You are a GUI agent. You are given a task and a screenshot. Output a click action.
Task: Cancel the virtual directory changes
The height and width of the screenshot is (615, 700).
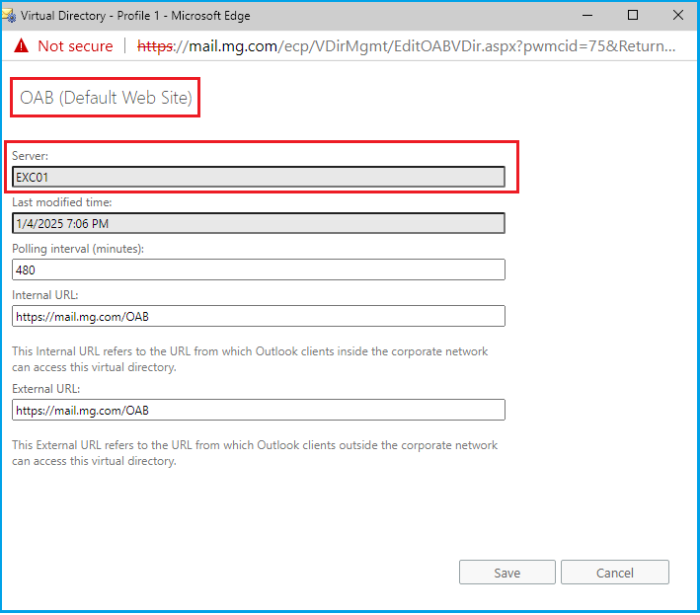(614, 573)
